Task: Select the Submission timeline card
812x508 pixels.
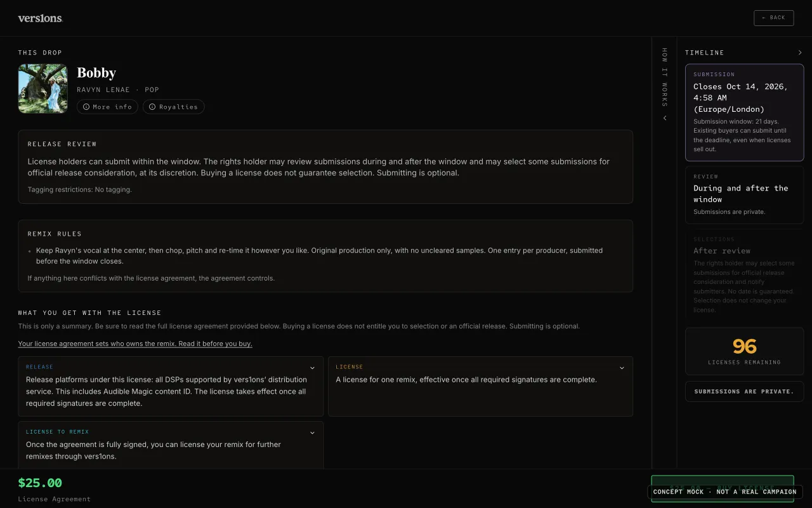Action: coord(744,112)
